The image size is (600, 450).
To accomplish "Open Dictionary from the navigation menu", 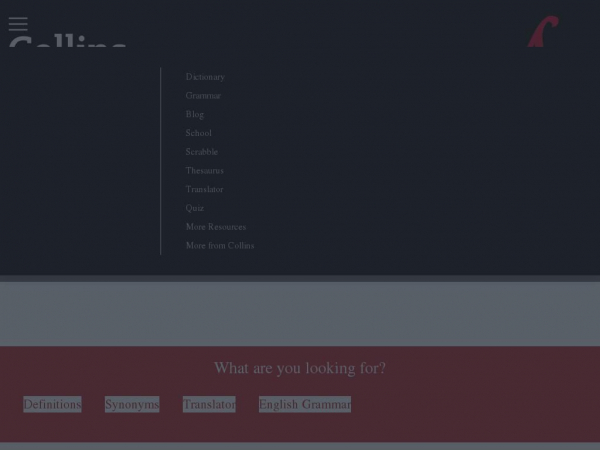I will pos(205,77).
